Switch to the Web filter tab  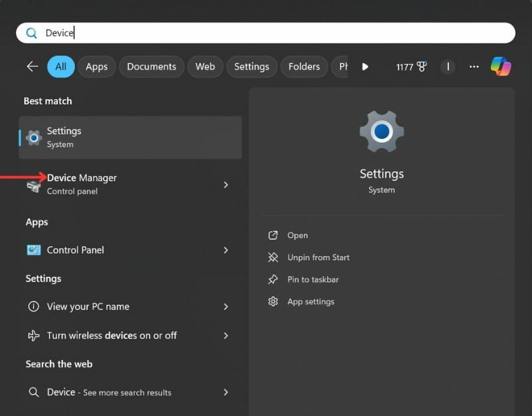[205, 67]
